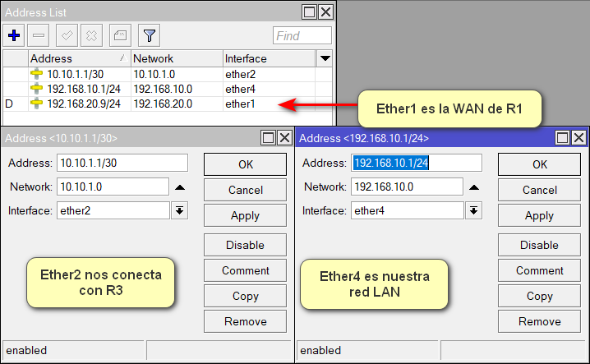
Task: Click the Comment toolbar icon
Action: [120, 35]
